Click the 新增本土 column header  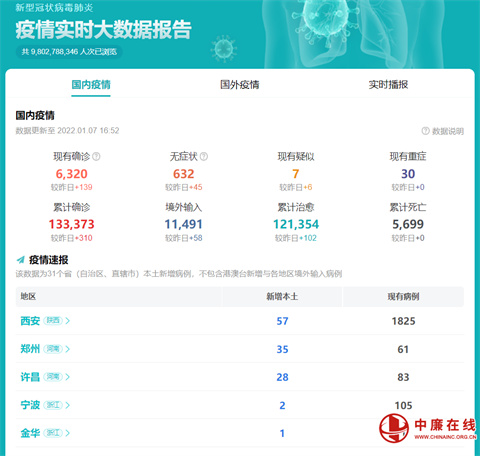click(x=282, y=296)
